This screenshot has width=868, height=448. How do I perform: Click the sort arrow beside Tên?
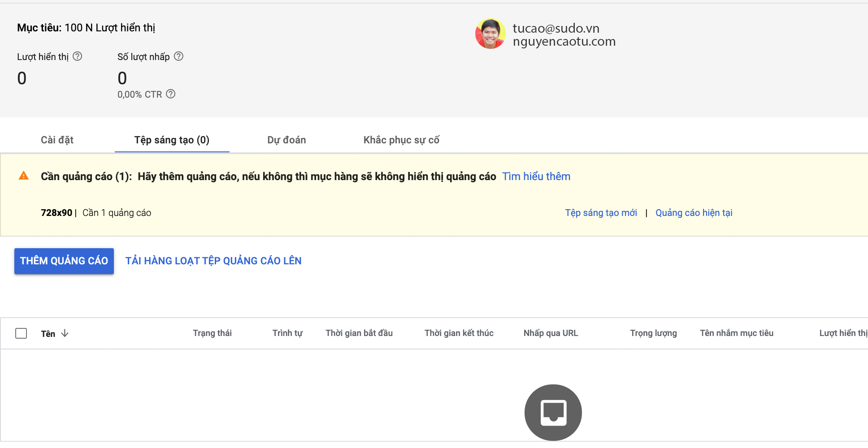pyautogui.click(x=65, y=333)
